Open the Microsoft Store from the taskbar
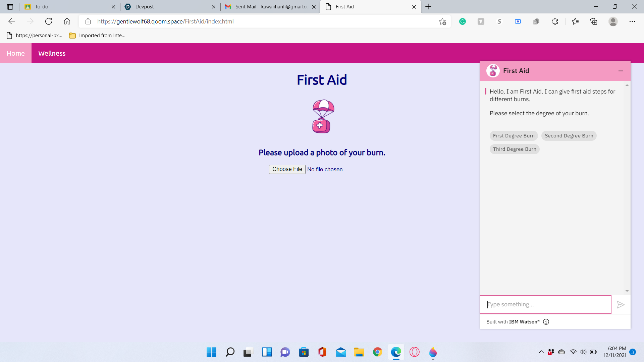The height and width of the screenshot is (362, 644). (304, 352)
